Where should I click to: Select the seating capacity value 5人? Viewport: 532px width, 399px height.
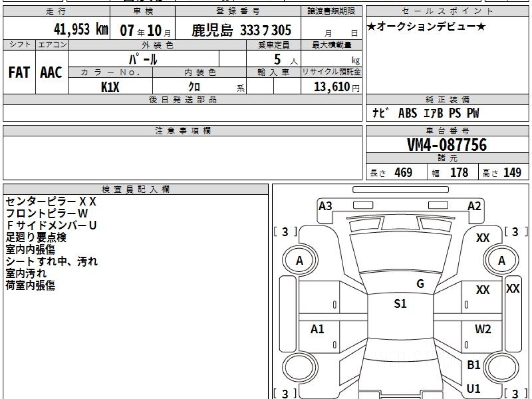pyautogui.click(x=286, y=59)
